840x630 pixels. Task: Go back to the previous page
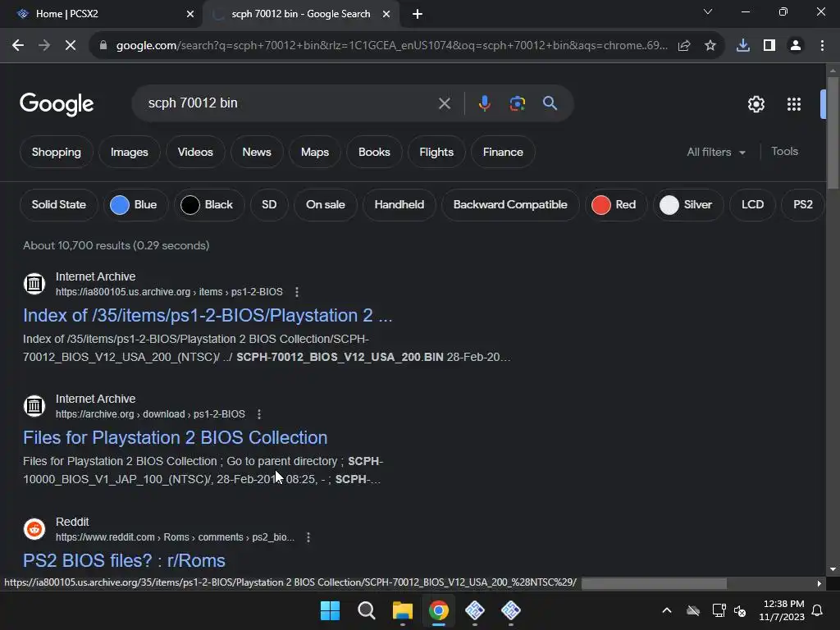[18, 46]
